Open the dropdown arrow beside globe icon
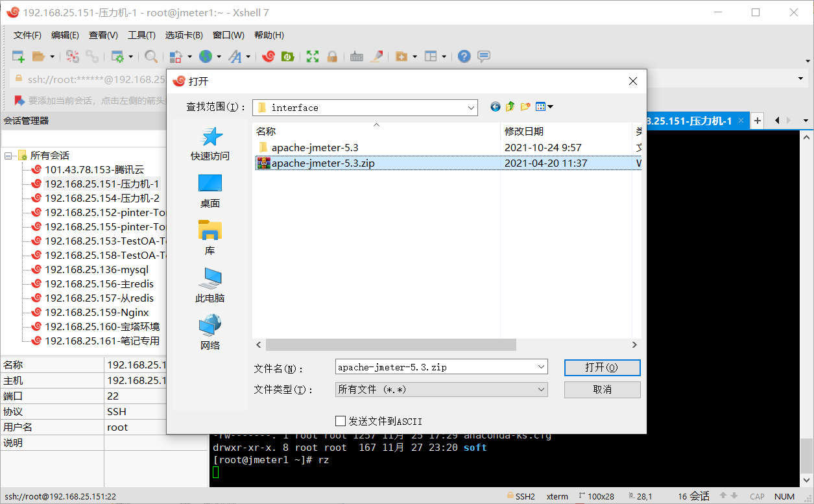Viewport: 814px width, 504px height. [x=219, y=56]
